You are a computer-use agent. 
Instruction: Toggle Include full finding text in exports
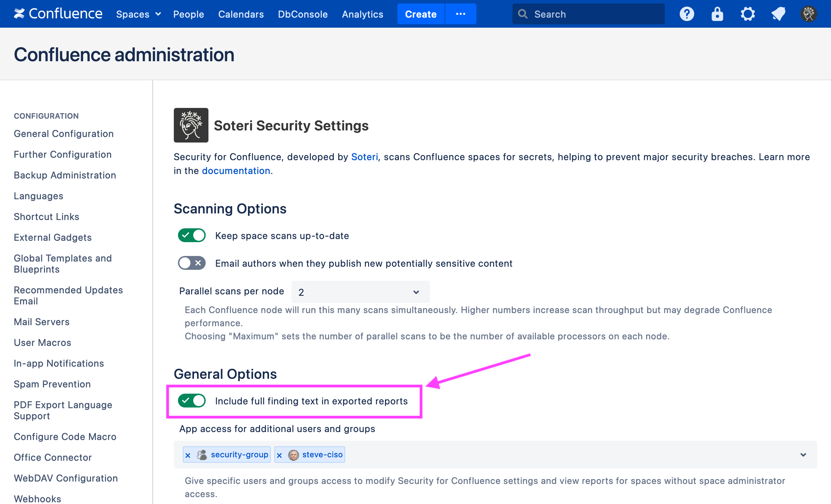[191, 401]
